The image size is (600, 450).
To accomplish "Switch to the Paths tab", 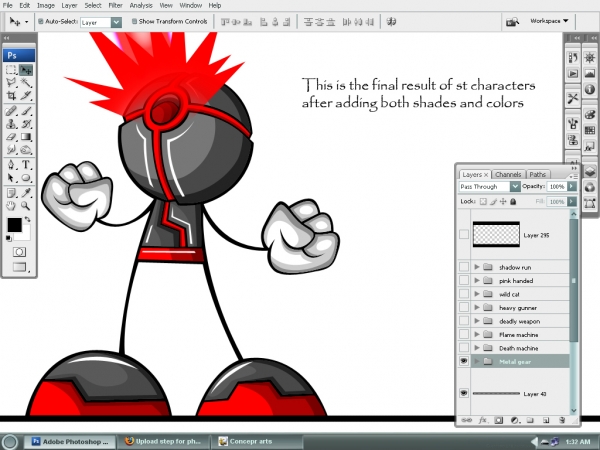I will [537, 174].
